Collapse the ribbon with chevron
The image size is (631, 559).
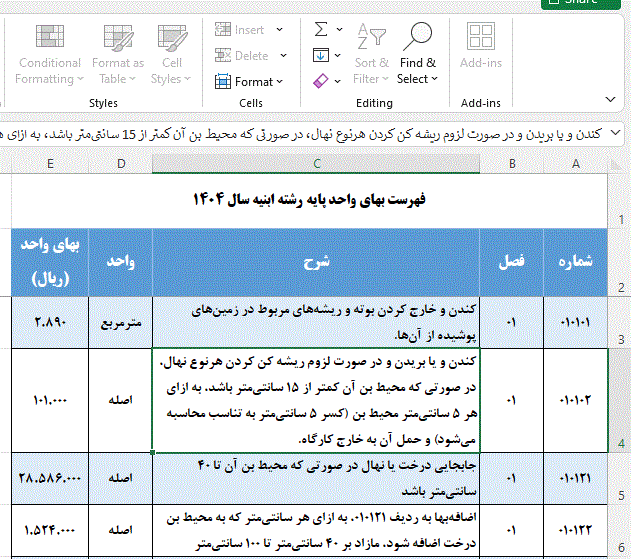coord(611,99)
